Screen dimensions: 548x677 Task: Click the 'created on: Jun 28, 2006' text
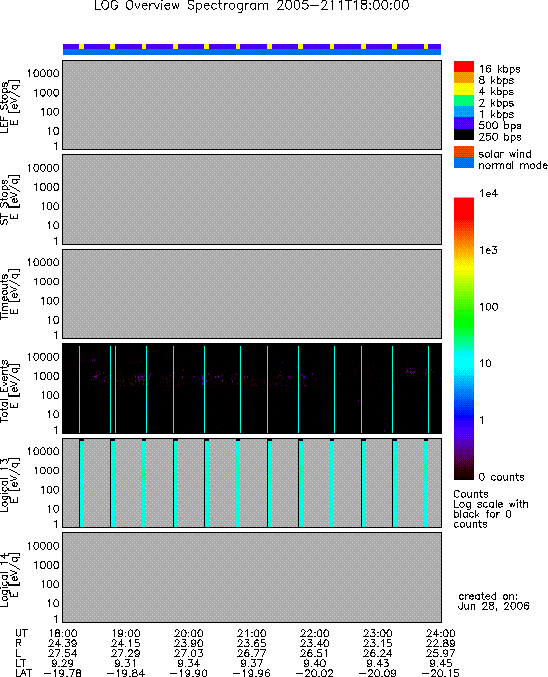coord(494,601)
